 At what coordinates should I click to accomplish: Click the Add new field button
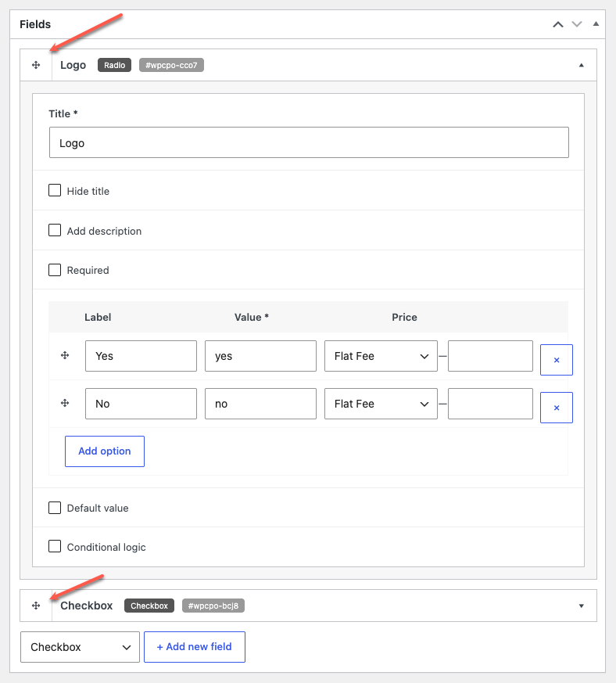point(195,647)
